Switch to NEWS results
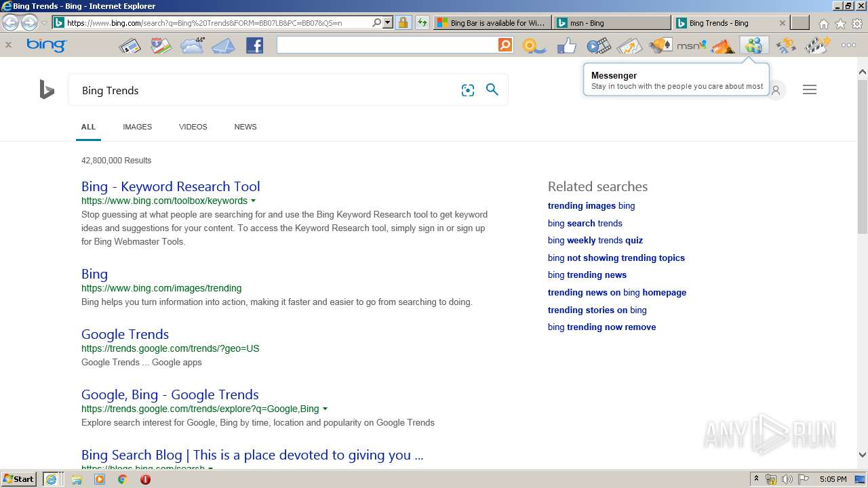The width and height of the screenshot is (868, 488). (245, 127)
